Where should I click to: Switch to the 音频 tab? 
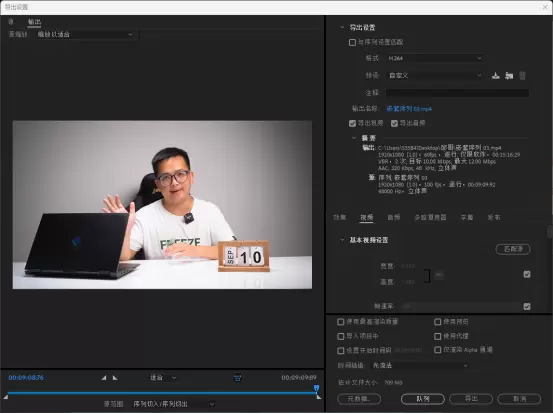pos(393,217)
